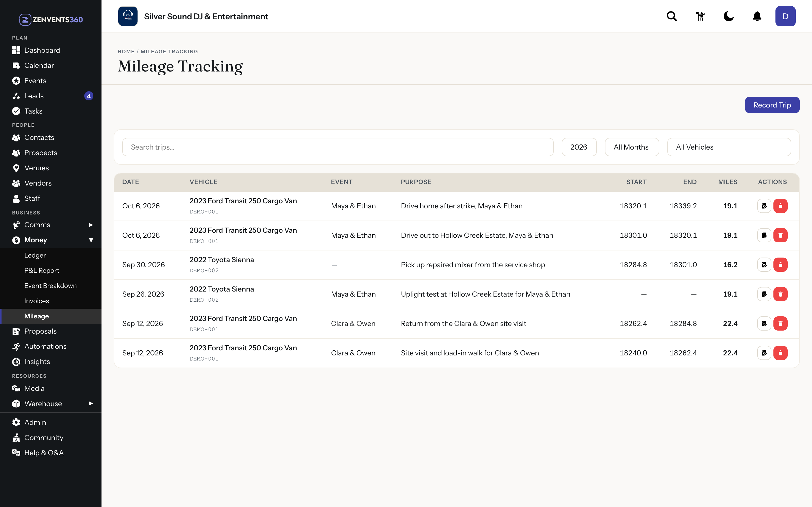Edit the Site visit and load-in trip
This screenshot has height=507, width=812.
764,353
